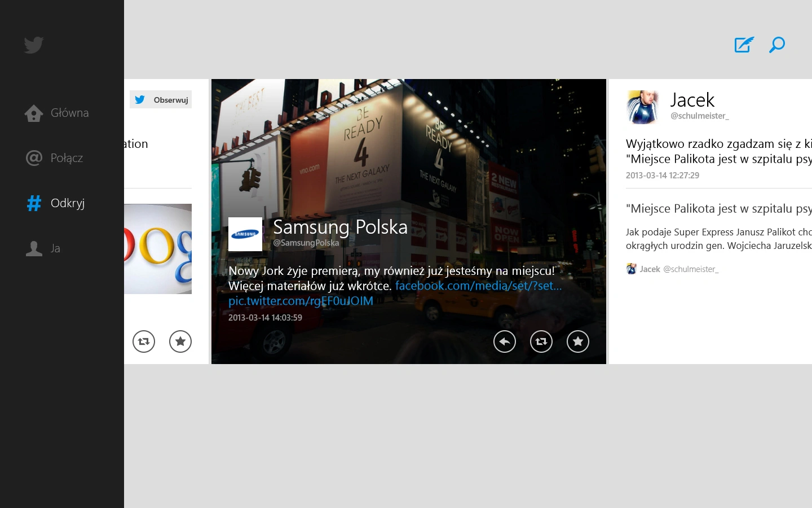Open Samsung Polska profile avatar
Image resolution: width=812 pixels, height=508 pixels.
click(245, 234)
